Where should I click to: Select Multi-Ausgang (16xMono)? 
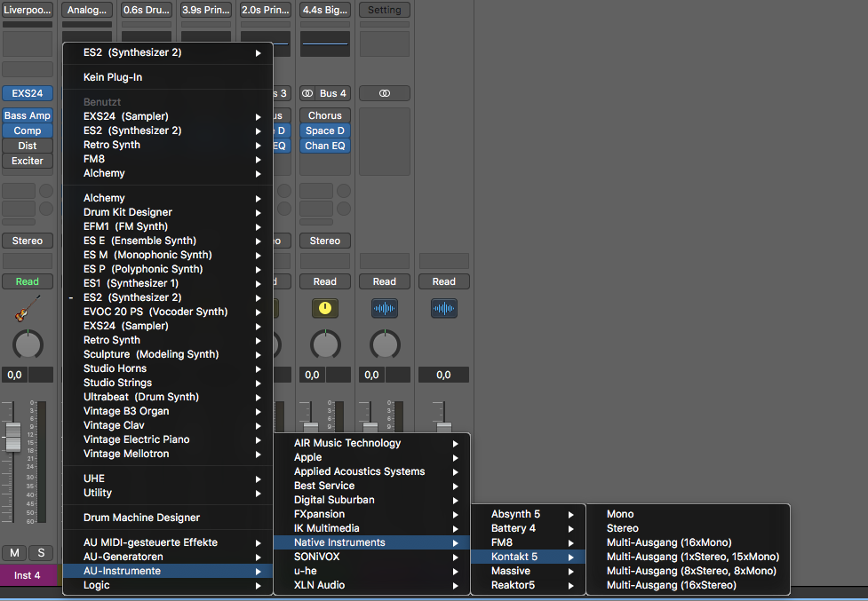(x=688, y=542)
